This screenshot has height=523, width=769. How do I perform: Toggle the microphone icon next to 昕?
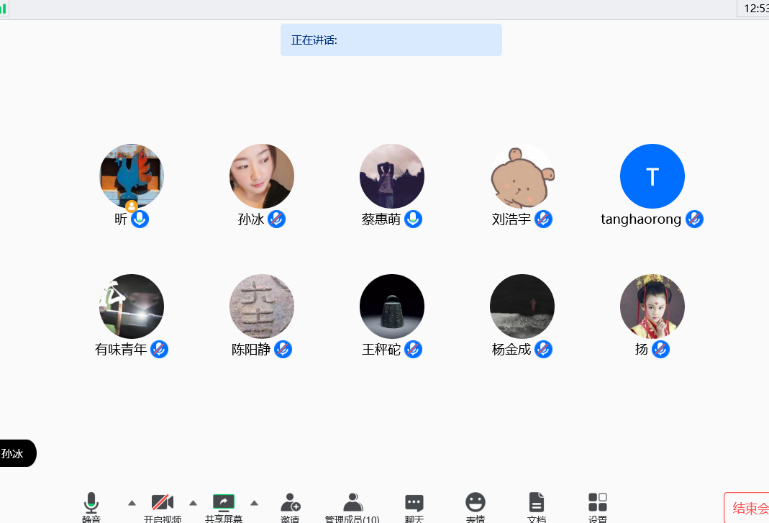140,219
